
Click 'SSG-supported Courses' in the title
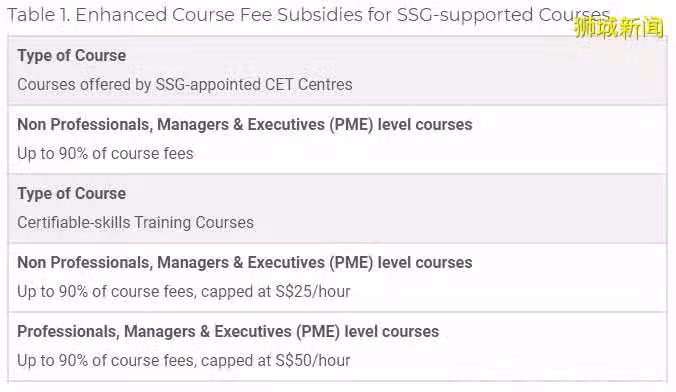[x=503, y=15]
